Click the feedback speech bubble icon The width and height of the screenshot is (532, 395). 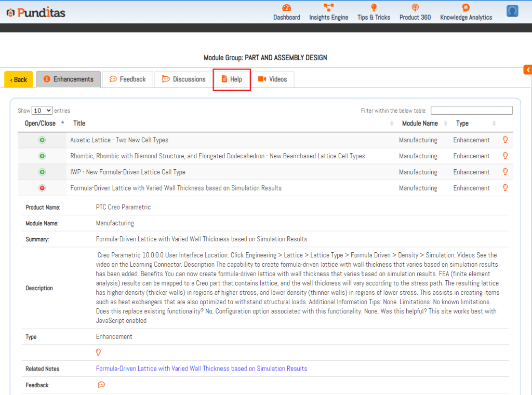pos(101,385)
